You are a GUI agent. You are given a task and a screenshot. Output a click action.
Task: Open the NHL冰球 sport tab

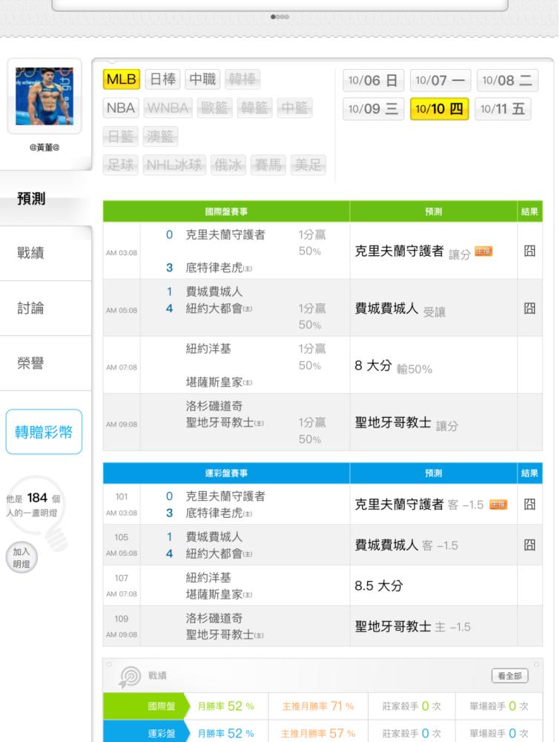174,165
